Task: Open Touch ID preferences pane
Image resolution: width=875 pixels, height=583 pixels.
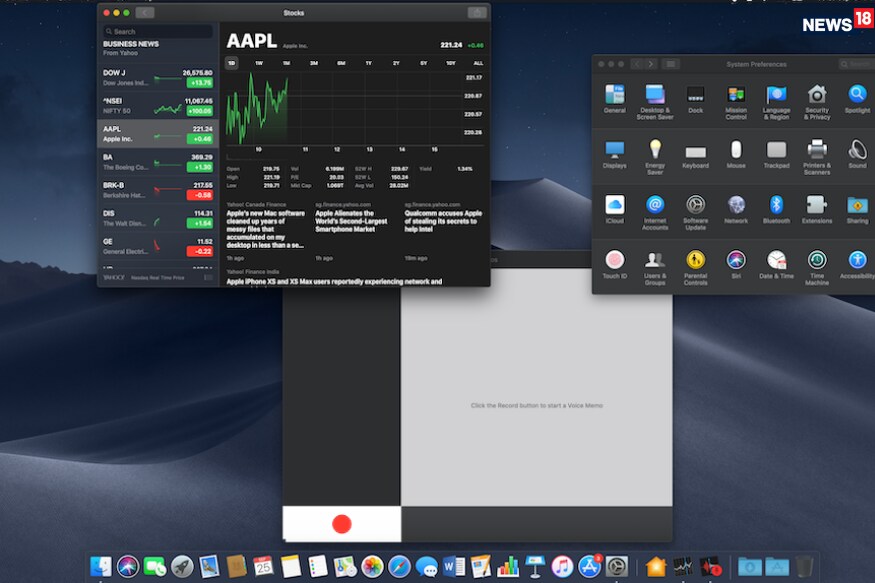Action: pos(614,265)
